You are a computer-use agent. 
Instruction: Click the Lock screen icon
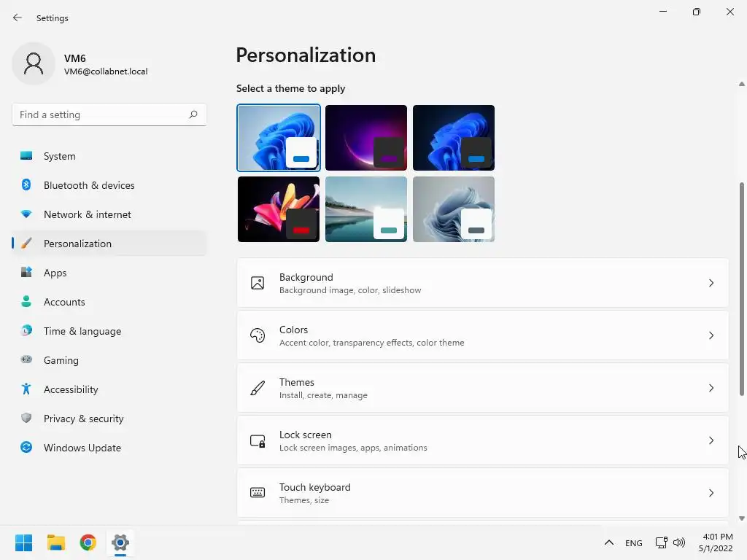pos(258,440)
